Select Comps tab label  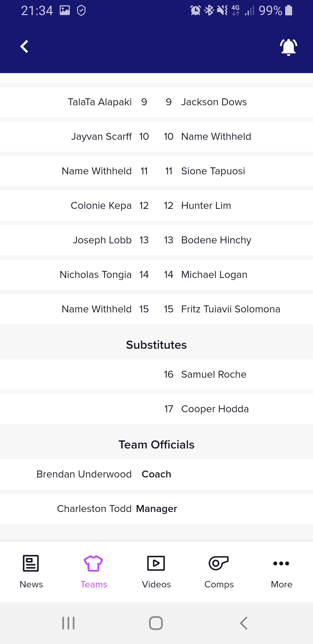tap(219, 585)
